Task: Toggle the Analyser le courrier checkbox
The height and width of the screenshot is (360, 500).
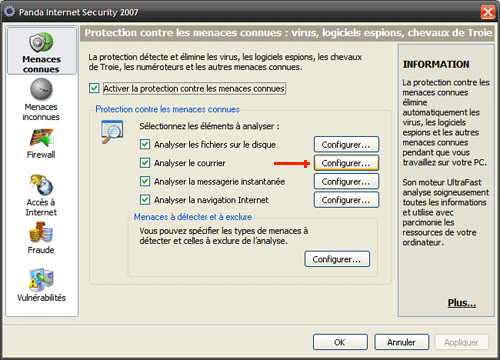Action: pos(145,163)
